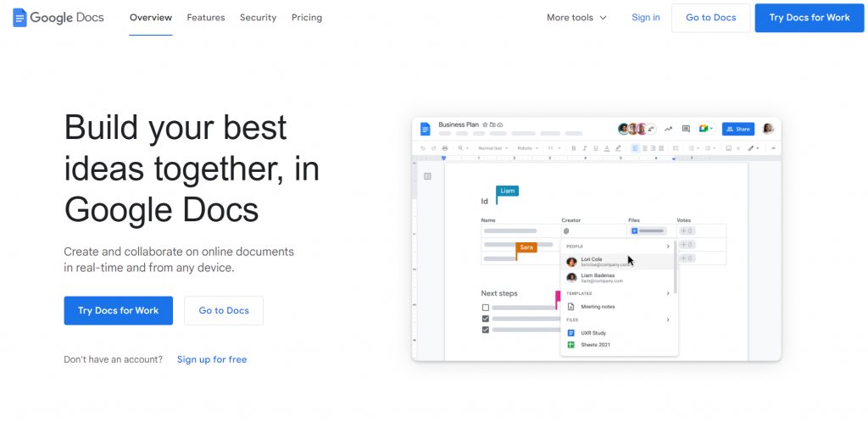This screenshot has width=868, height=427.
Task: Uncheck the second Next steps checkbox
Action: pos(486,319)
